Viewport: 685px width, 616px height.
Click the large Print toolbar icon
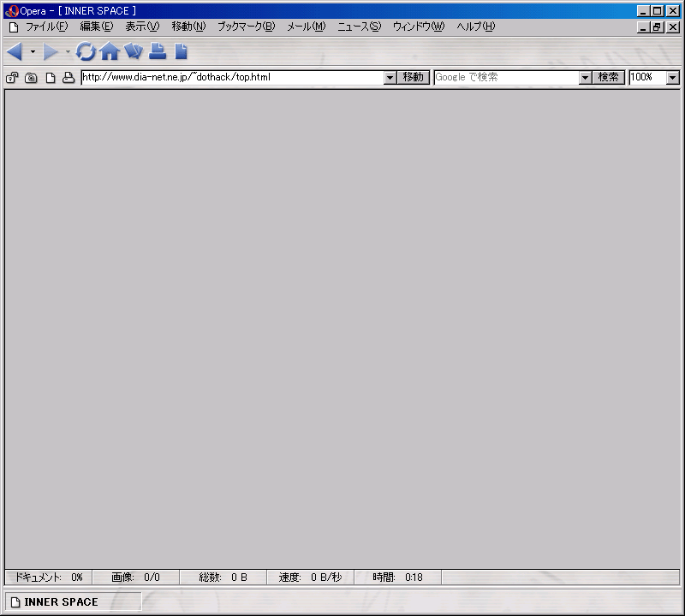pyautogui.click(x=158, y=51)
